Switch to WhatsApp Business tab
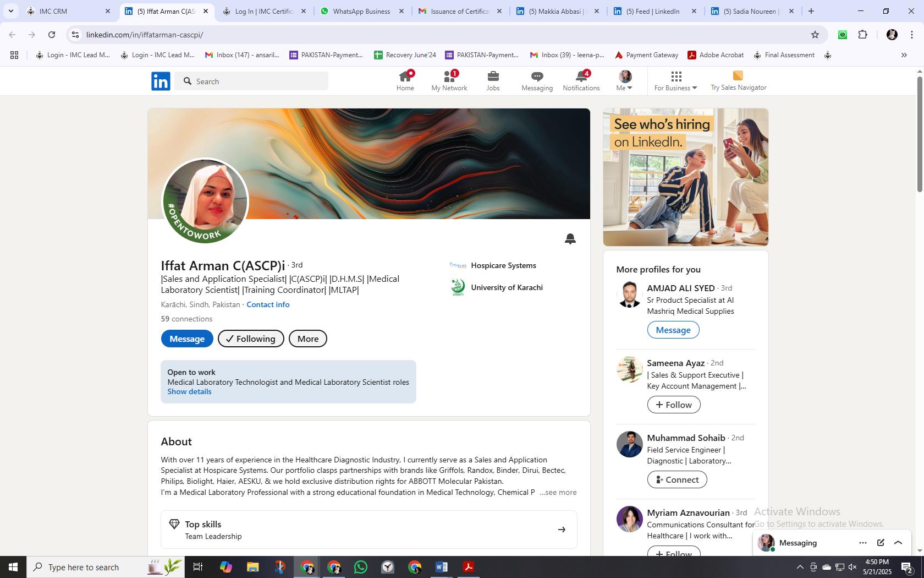 point(362,11)
